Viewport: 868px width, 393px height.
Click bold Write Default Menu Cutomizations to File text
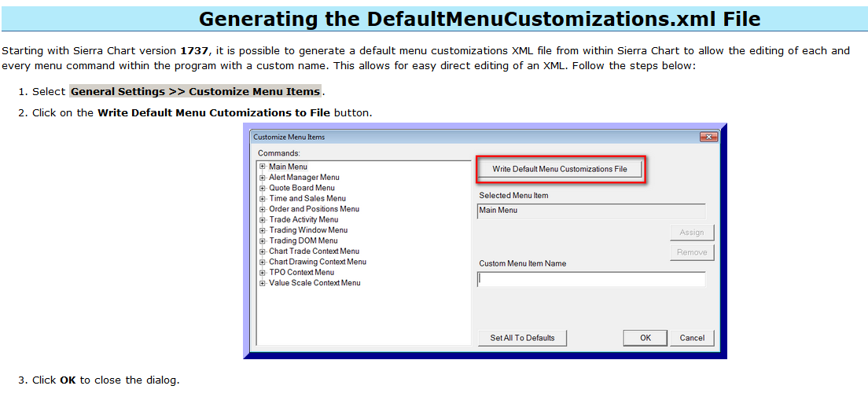214,113
